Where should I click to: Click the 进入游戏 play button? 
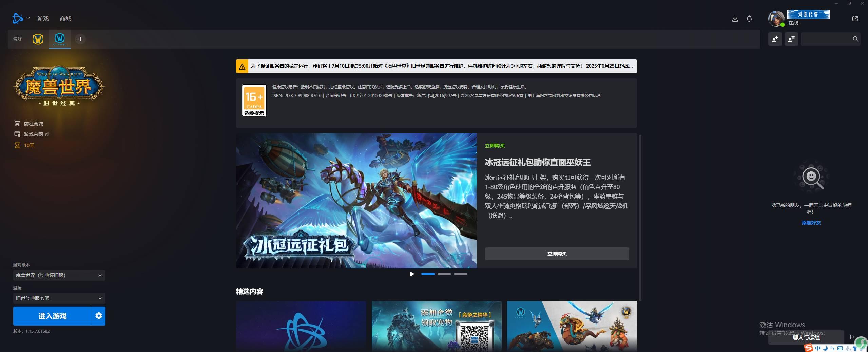53,316
